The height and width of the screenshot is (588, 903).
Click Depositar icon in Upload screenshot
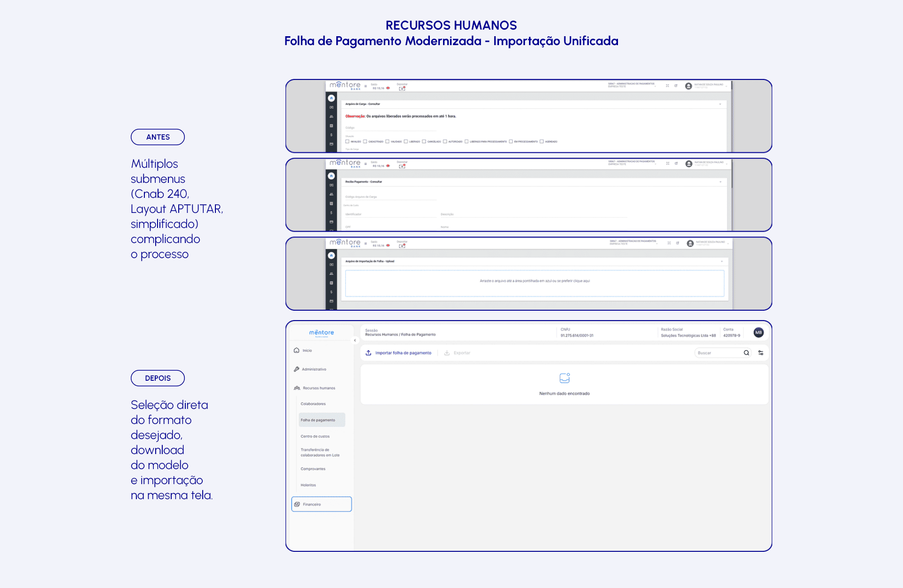click(402, 245)
